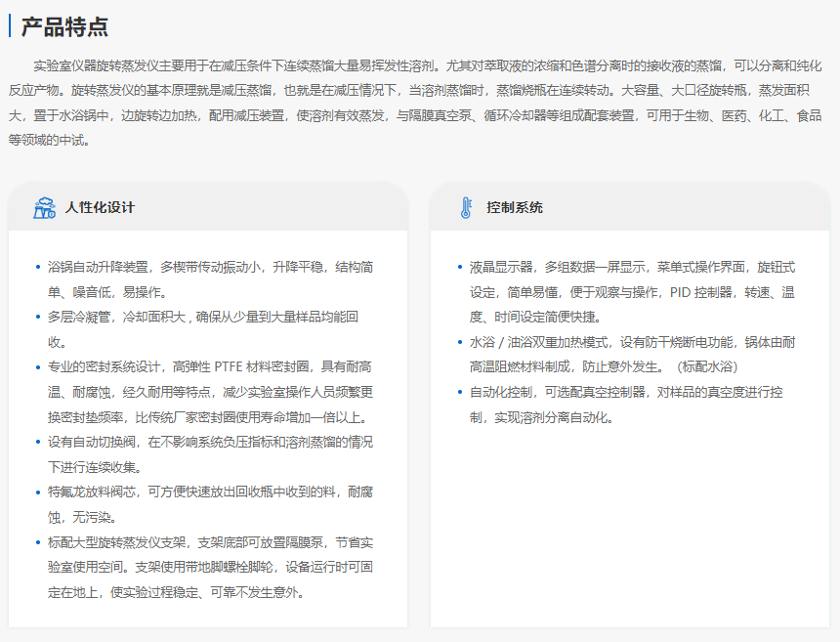Click the 水浴 / 油浴双重加热模式 bullet

coord(631,354)
